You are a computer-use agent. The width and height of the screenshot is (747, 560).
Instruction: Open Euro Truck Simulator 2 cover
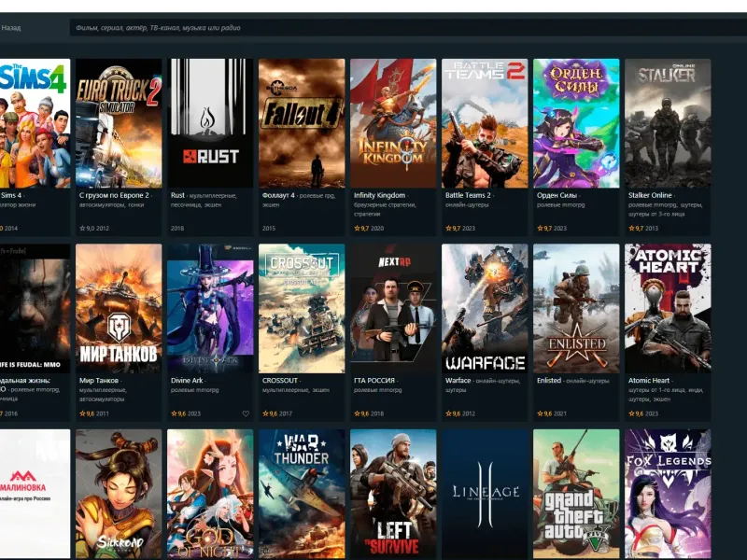tap(119, 123)
